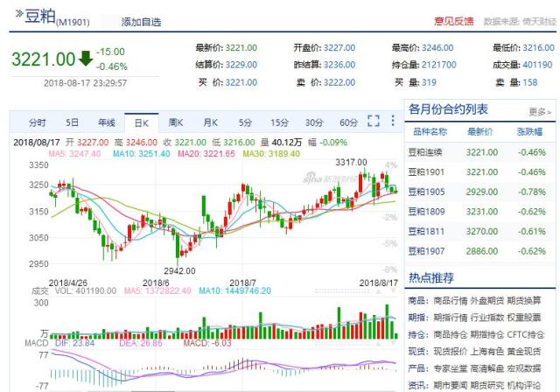Viewport: 560px width, 392px height.
Task: Open 豆粕连续 contract row
Action: coord(431,151)
